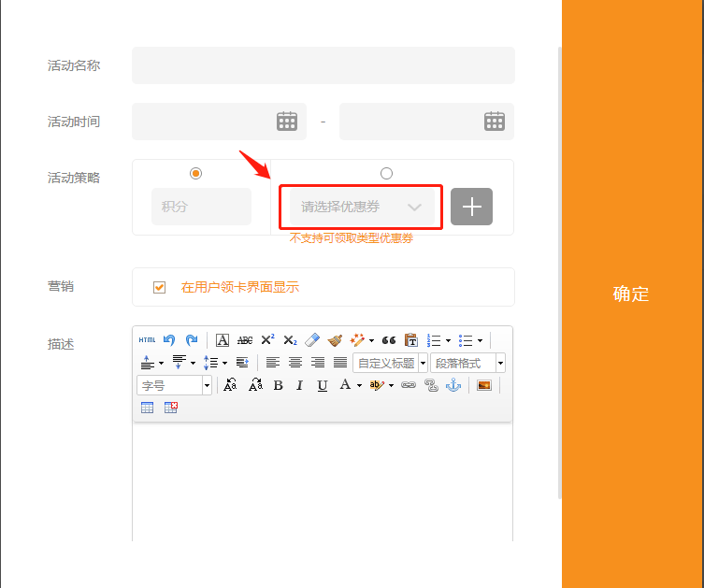Click the anchor icon
Screen dimensions: 704x588
click(x=453, y=385)
